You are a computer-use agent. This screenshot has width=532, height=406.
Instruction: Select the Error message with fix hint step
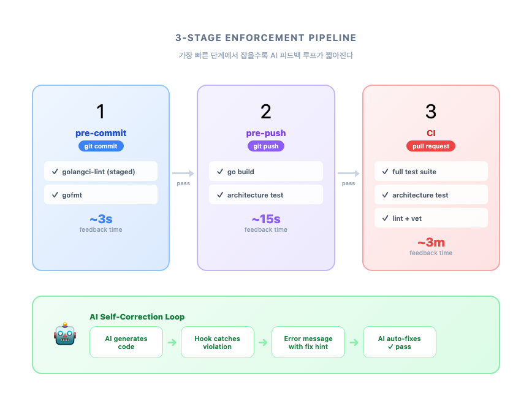pyautogui.click(x=308, y=342)
